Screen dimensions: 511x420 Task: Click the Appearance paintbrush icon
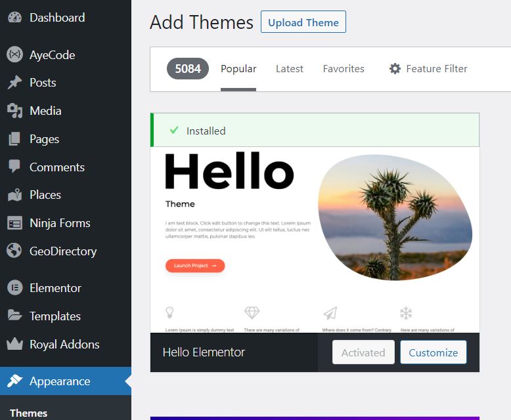point(14,381)
